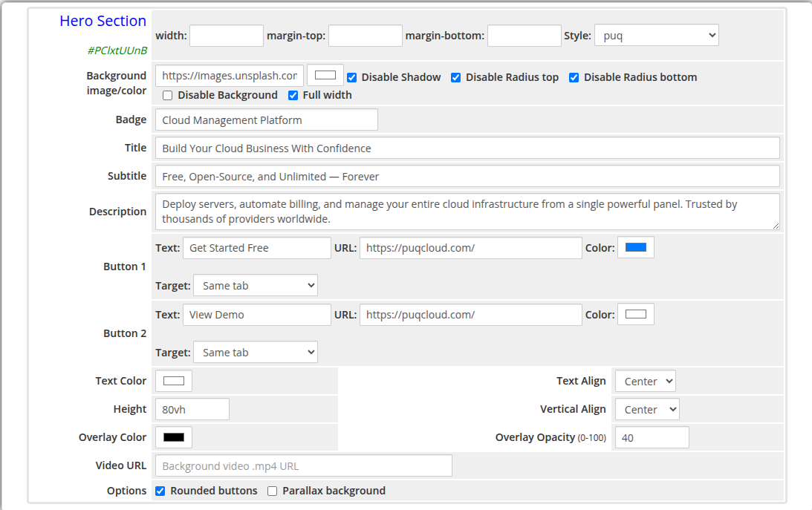Open Button 2 white color picker
This screenshot has height=510, width=812.
tap(636, 314)
